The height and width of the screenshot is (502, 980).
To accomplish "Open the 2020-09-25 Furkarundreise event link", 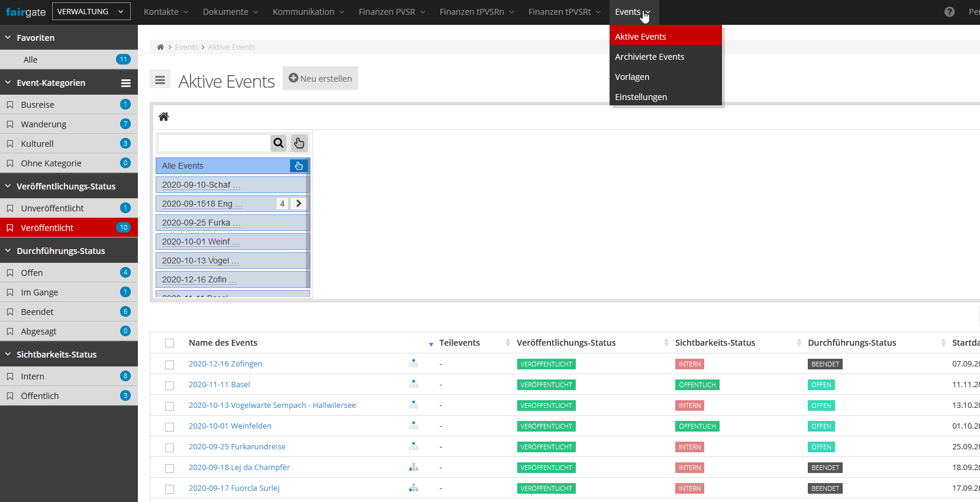I will click(x=237, y=447).
